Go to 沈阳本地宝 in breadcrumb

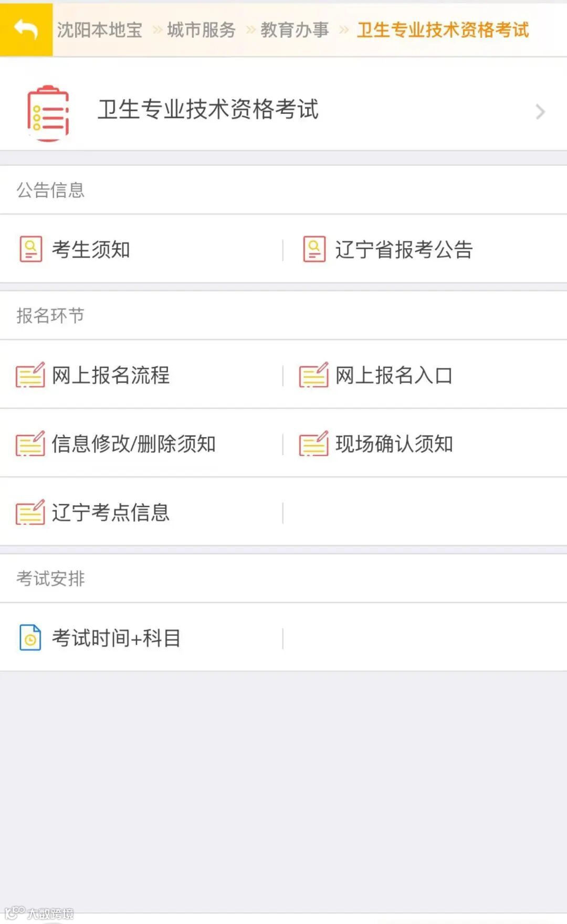point(100,30)
